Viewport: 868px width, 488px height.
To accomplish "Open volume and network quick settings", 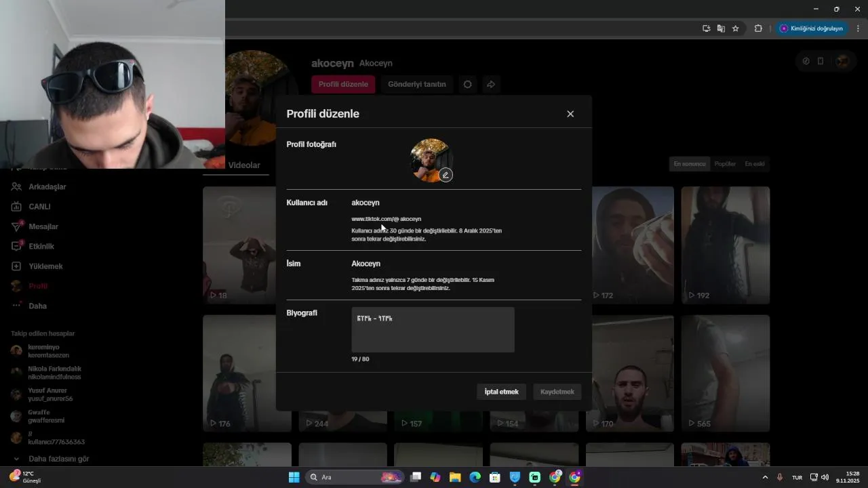I will (819, 477).
